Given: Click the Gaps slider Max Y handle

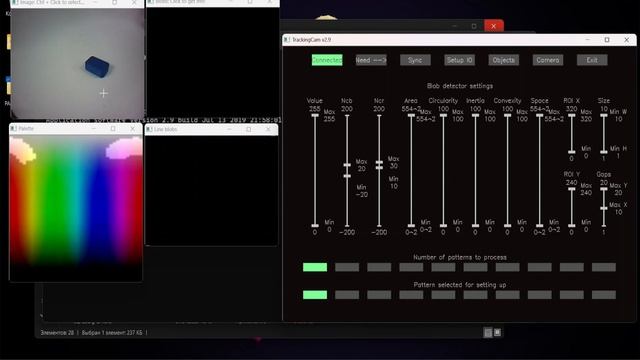Looking at the screenshot, I should (604, 189).
